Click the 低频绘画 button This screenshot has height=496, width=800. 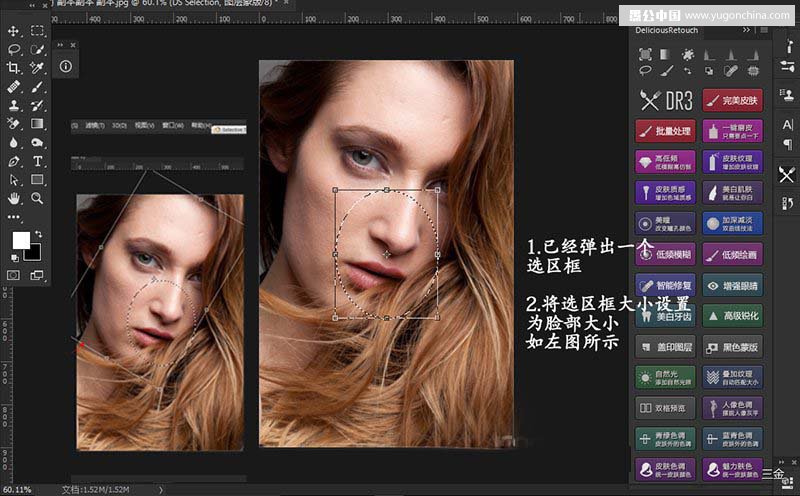733,255
